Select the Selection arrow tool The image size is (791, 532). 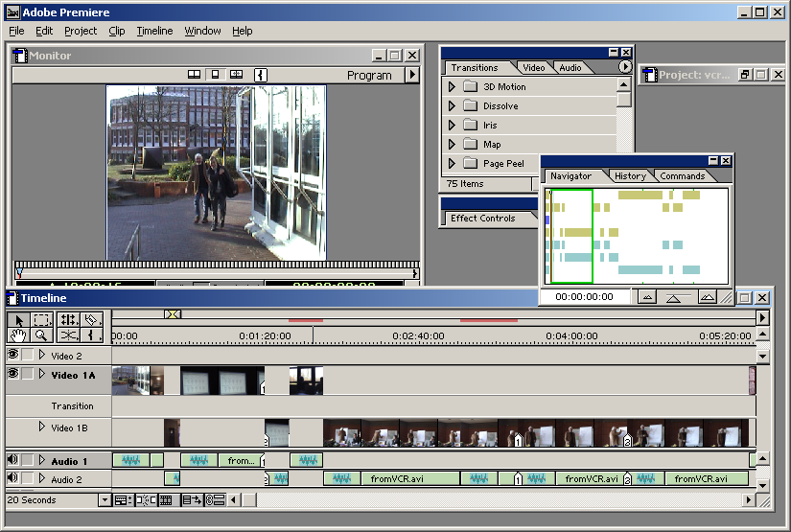(18, 320)
